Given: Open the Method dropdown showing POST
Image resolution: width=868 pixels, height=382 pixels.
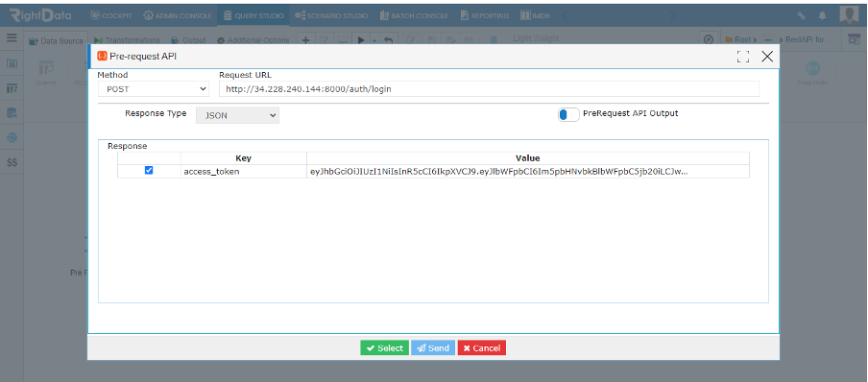Looking at the screenshot, I should 154,88.
